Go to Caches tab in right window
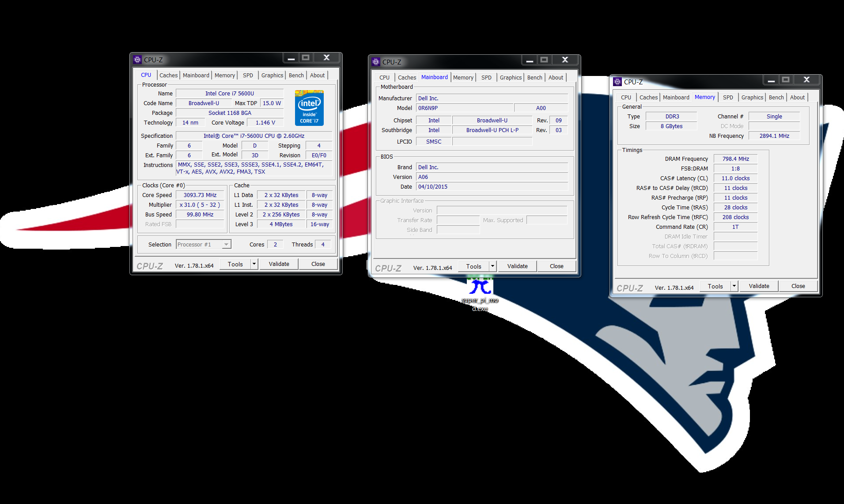Image resolution: width=844 pixels, height=504 pixels. pyautogui.click(x=648, y=98)
